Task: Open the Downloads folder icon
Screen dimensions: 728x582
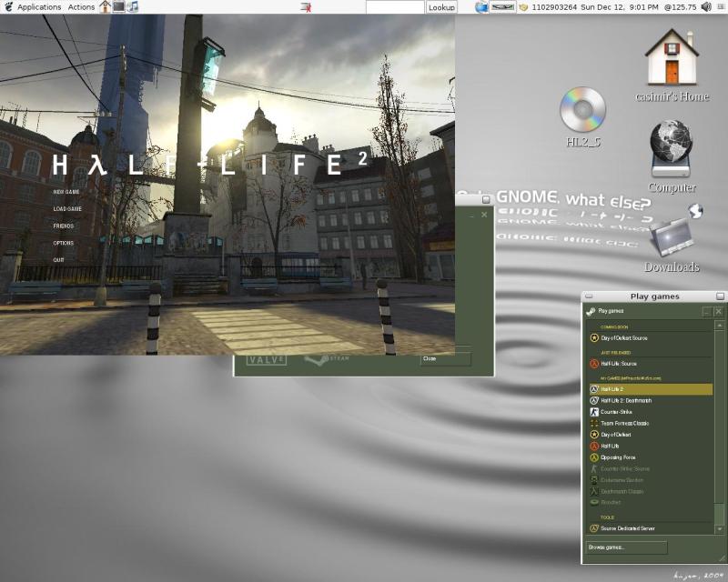Action: coord(672,238)
